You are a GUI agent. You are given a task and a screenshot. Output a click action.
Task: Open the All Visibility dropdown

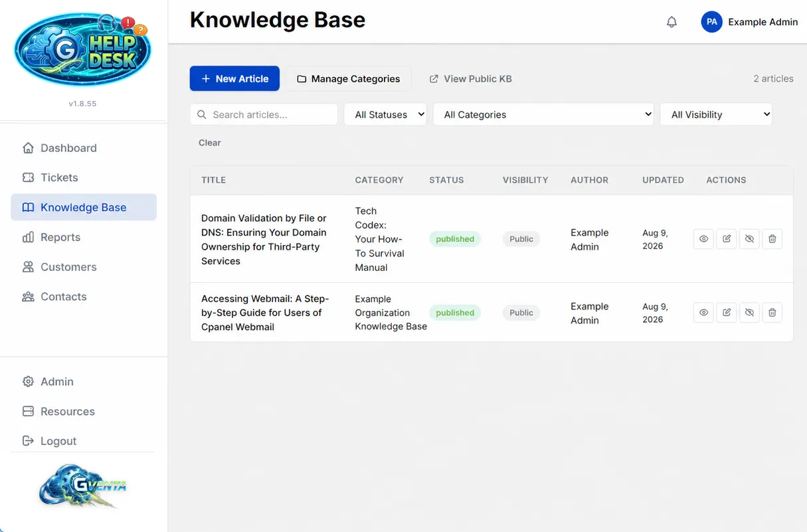[x=716, y=114]
